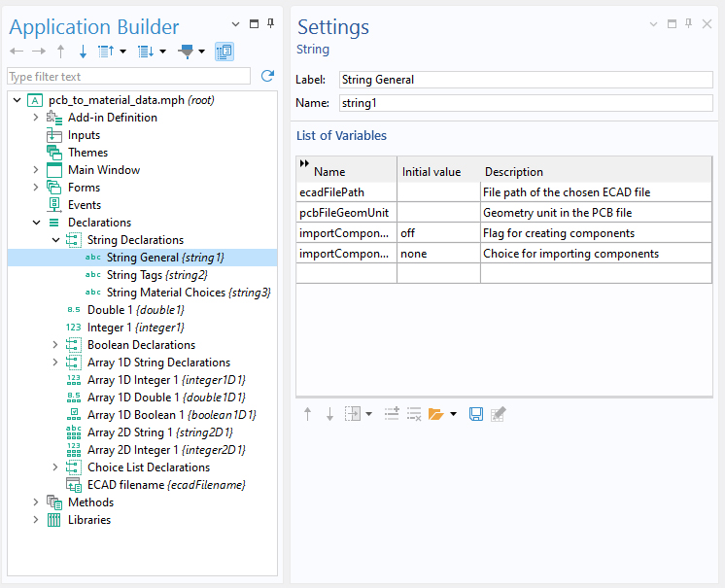
Task: Click the Initial value column header
Action: (432, 172)
